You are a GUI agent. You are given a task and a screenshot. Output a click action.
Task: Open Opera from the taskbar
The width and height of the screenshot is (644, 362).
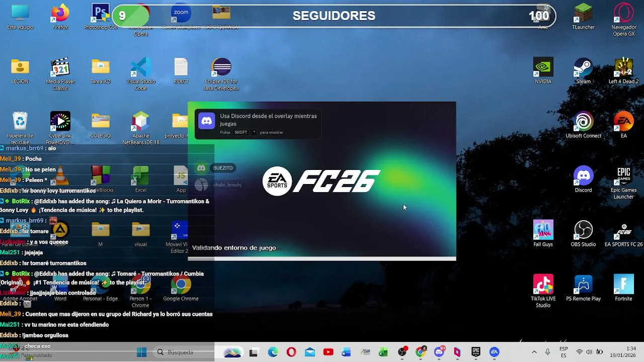291,352
